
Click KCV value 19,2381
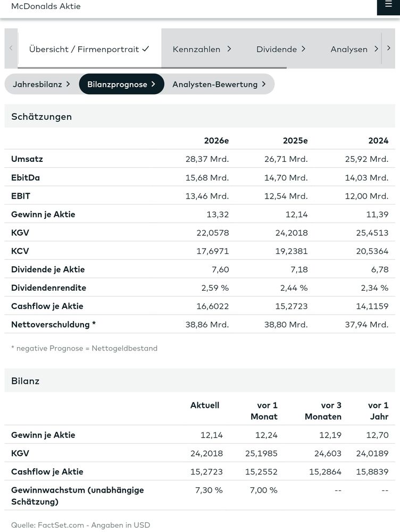point(291,251)
